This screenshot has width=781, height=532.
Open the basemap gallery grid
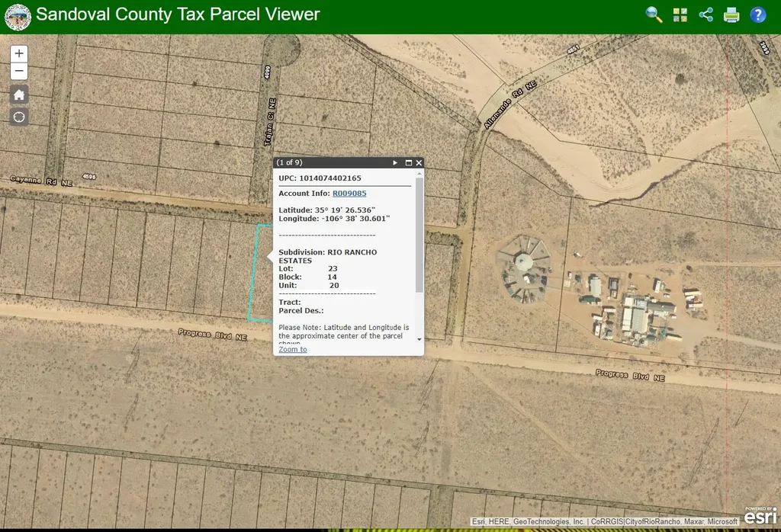[x=680, y=14]
